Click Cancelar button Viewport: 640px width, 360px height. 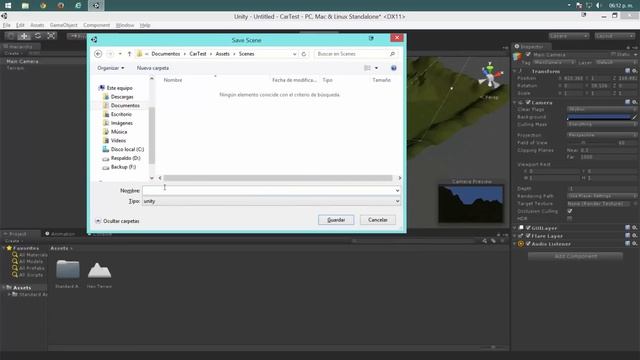click(x=378, y=220)
